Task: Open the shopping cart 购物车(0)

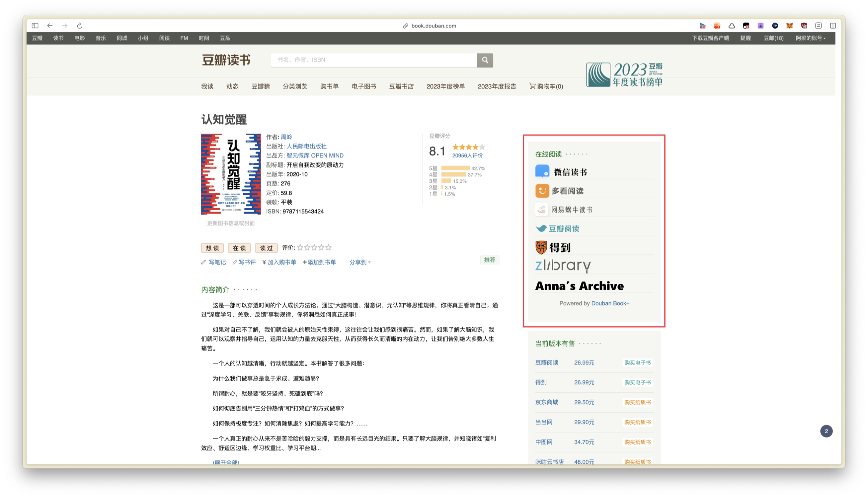Action: click(x=546, y=86)
